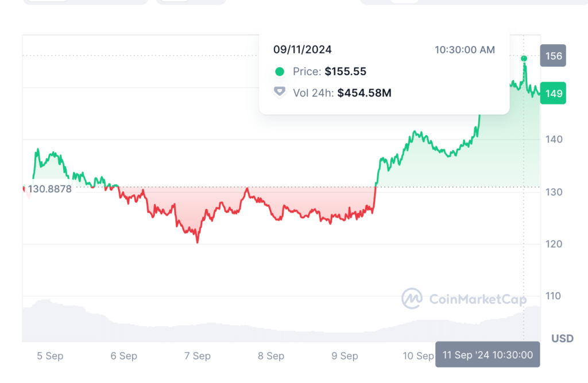This screenshot has width=588, height=383.
Task: Select the 9 Sep date label
Action: point(345,356)
